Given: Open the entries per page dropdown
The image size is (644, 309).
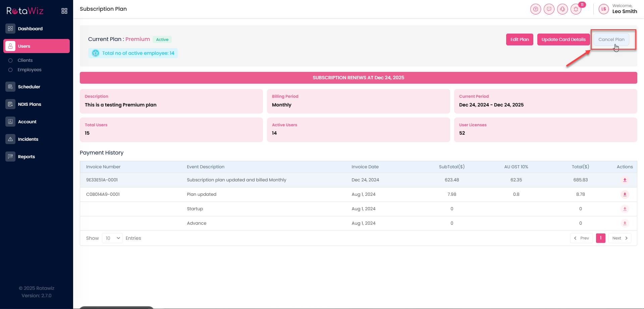Looking at the screenshot, I should 112,238.
